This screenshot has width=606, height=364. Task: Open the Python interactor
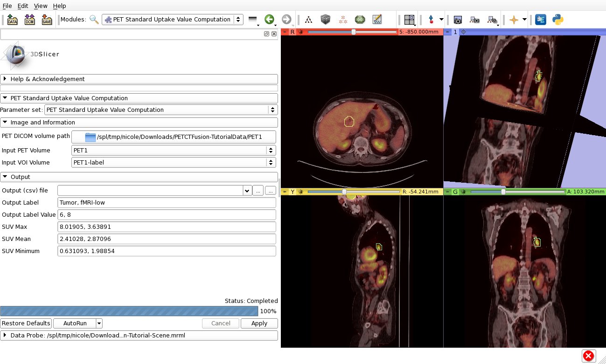[x=557, y=20]
